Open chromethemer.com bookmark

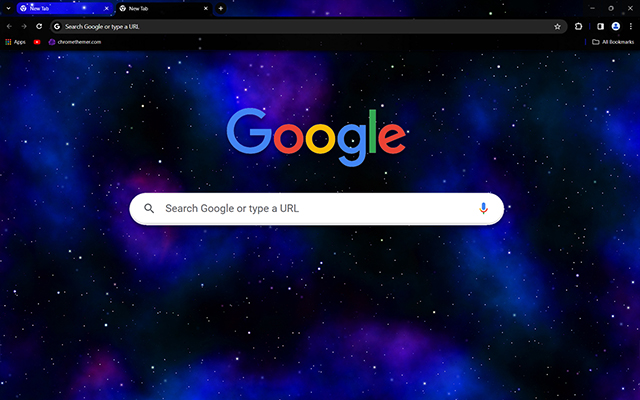point(75,42)
